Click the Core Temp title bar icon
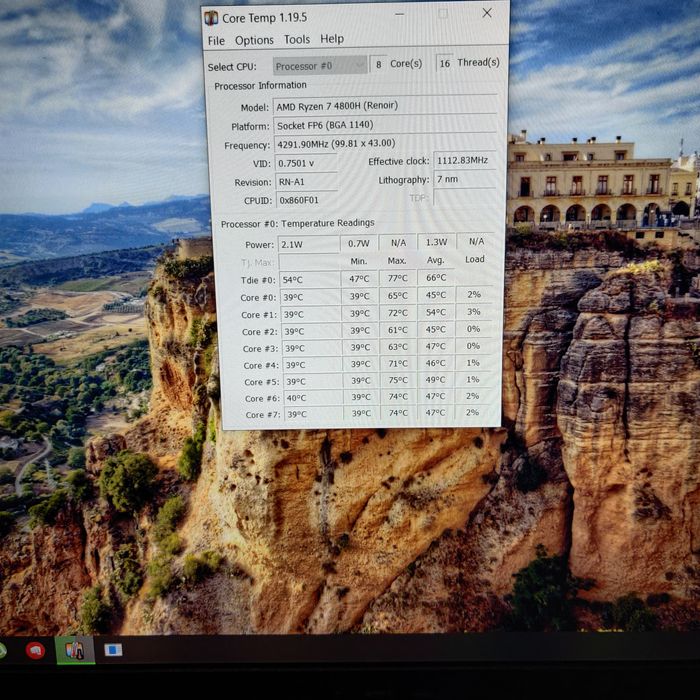700x700 pixels. 211,18
